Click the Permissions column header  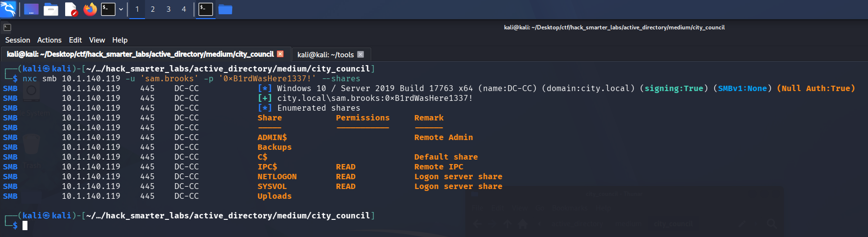click(363, 118)
